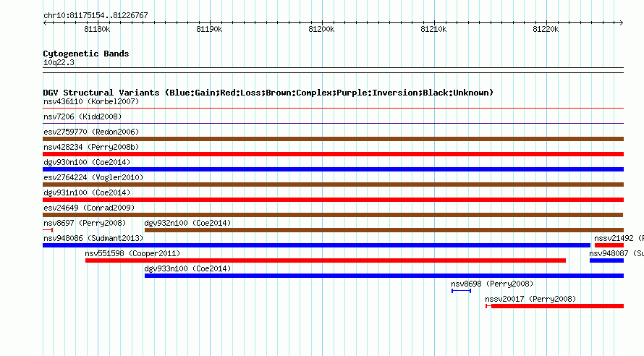Open nssv20017 (Perry2008) label
The image size is (644, 356).
[x=530, y=299]
